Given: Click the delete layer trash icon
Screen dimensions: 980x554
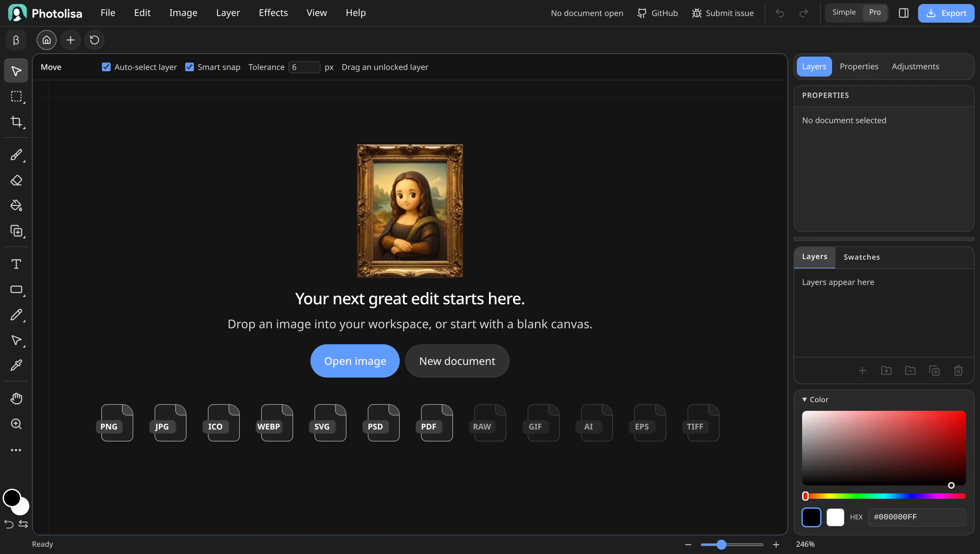Looking at the screenshot, I should point(958,370).
